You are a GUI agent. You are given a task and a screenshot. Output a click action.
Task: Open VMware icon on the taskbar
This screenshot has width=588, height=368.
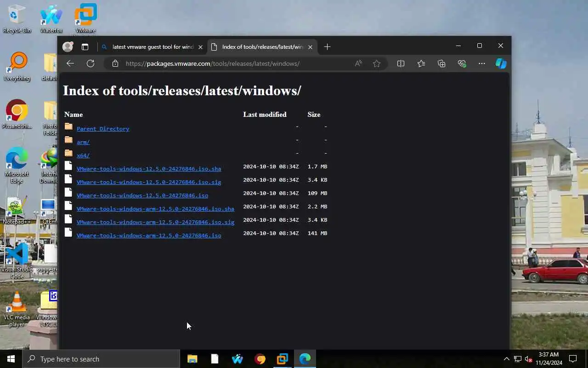point(282,359)
